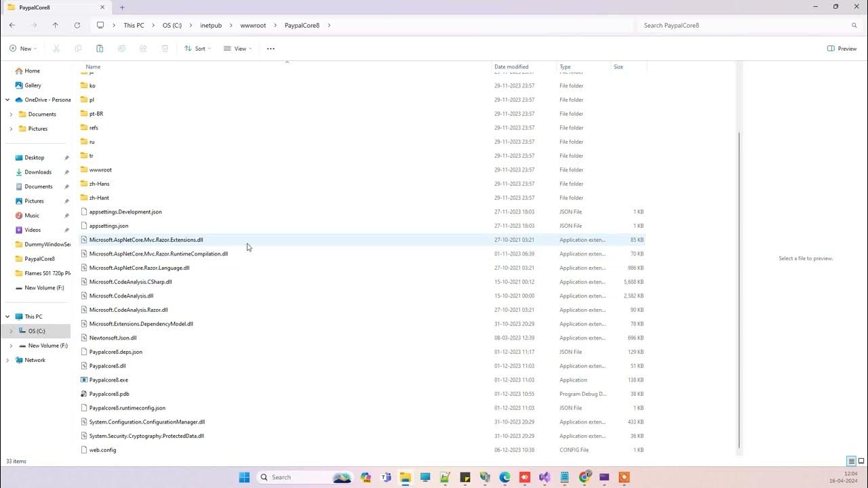Click This PC in the address breadcrumb
This screenshot has width=868, height=488.
tap(134, 25)
